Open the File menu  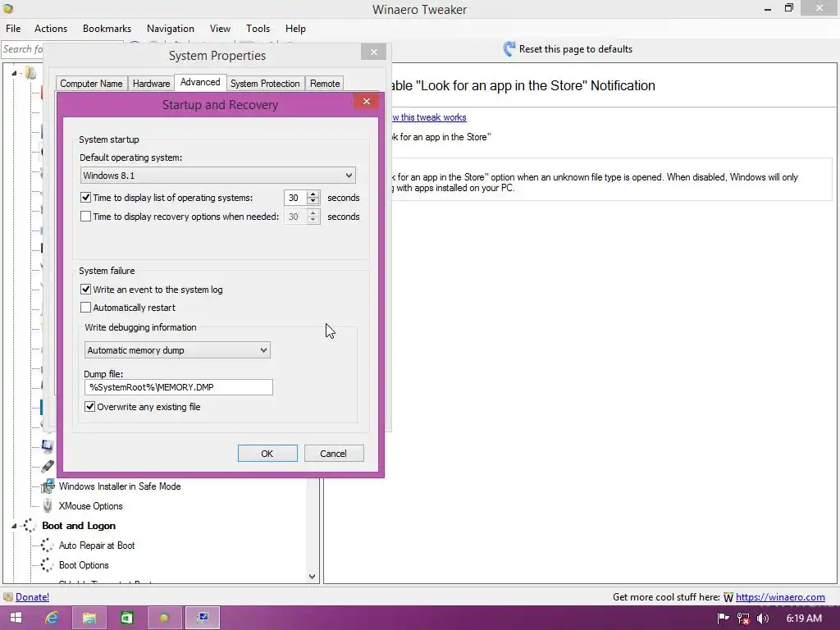click(x=13, y=29)
